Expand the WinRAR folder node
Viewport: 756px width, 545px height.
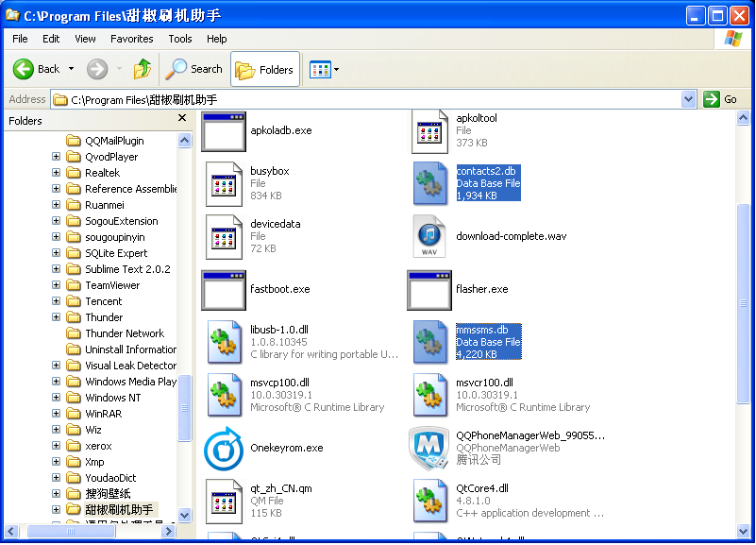point(57,414)
